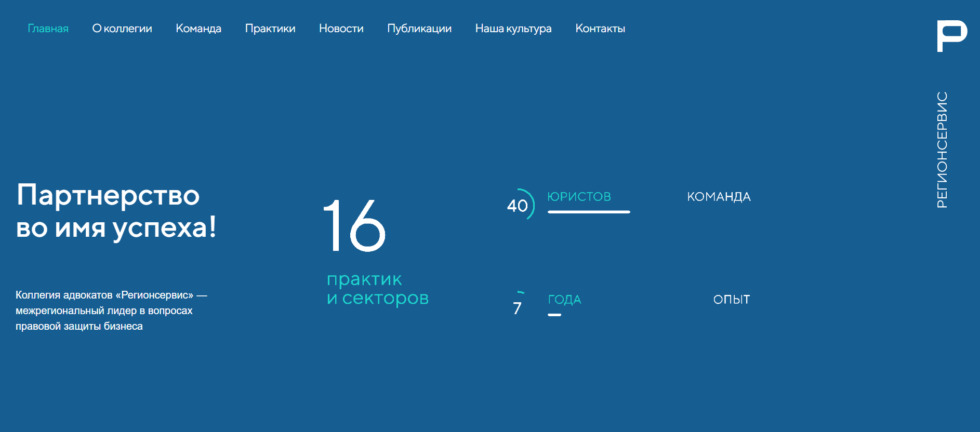The image size is (980, 432).
Task: Go to the О коллегии page
Action: [x=122, y=29]
